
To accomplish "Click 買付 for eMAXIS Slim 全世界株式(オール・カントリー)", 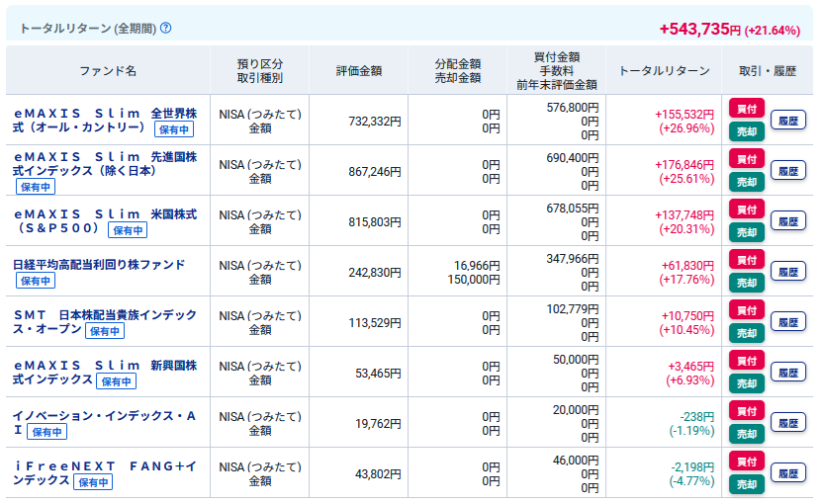I will coord(747,109).
